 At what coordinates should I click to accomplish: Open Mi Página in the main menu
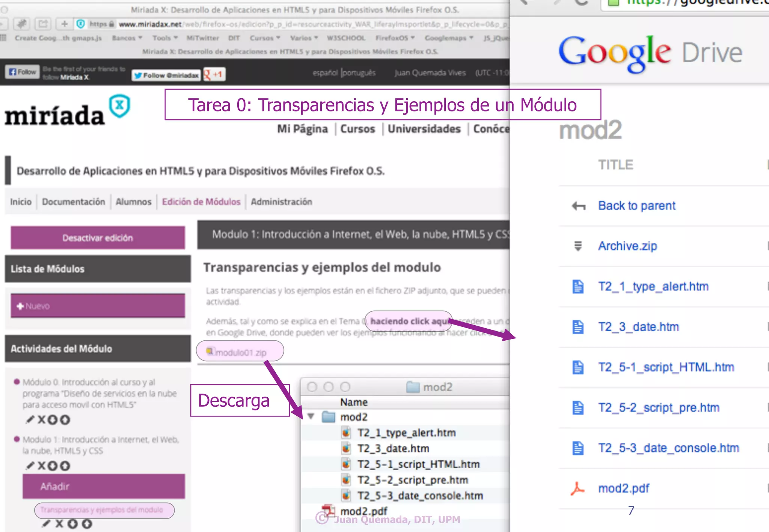302,129
